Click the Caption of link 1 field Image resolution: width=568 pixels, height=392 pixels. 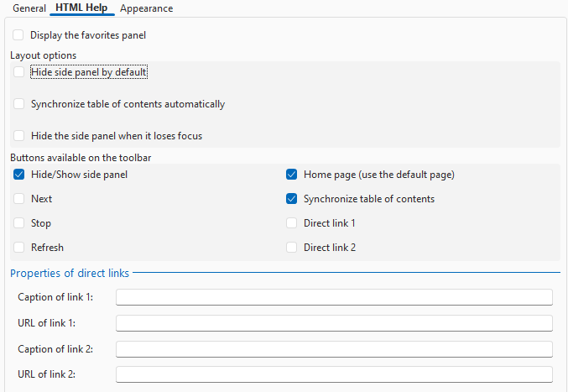point(334,297)
